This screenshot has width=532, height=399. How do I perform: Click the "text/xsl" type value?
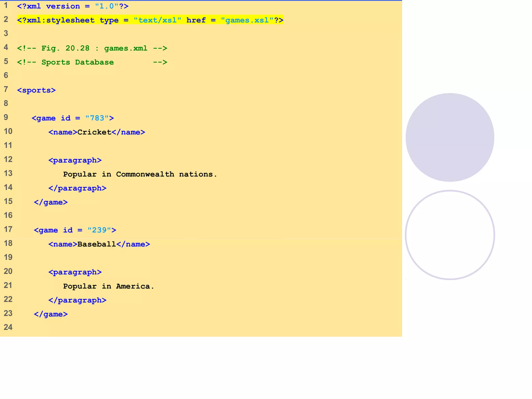point(157,20)
